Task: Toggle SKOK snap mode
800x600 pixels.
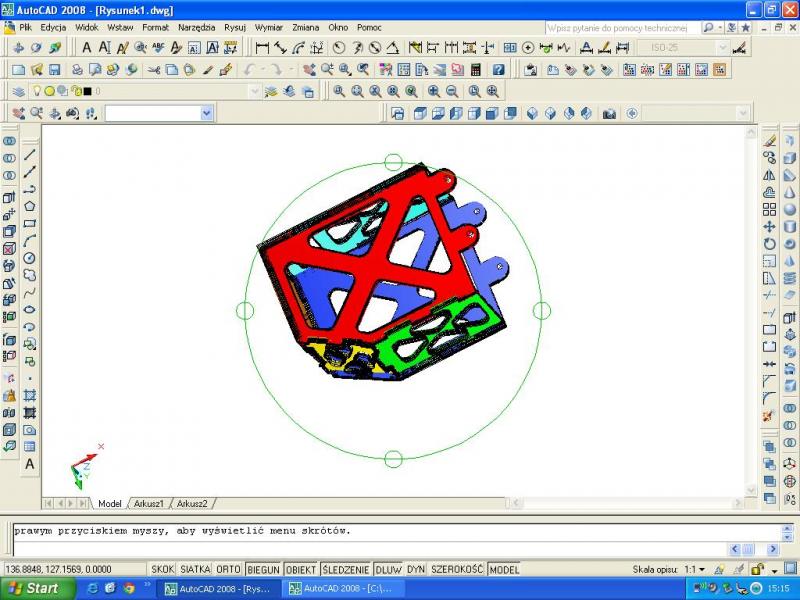Action: click(162, 569)
